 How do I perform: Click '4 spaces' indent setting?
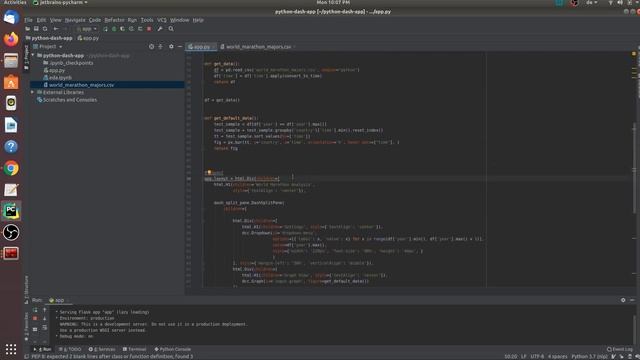point(558,357)
